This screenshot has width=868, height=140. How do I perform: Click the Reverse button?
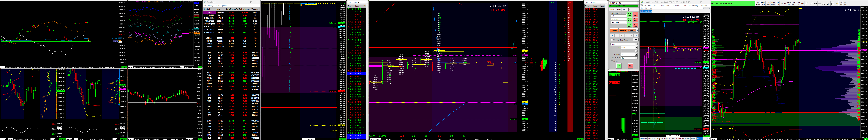coord(623,30)
